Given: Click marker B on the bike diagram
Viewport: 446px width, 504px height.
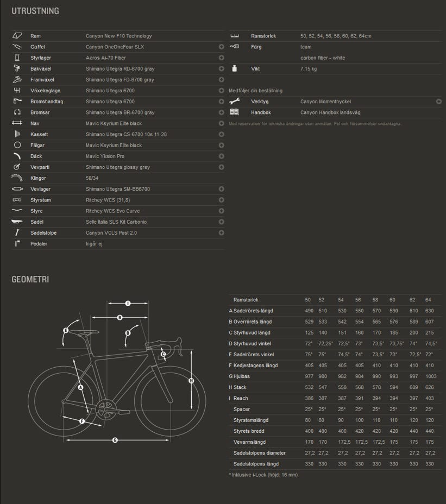Looking at the screenshot, I should 120,317.
